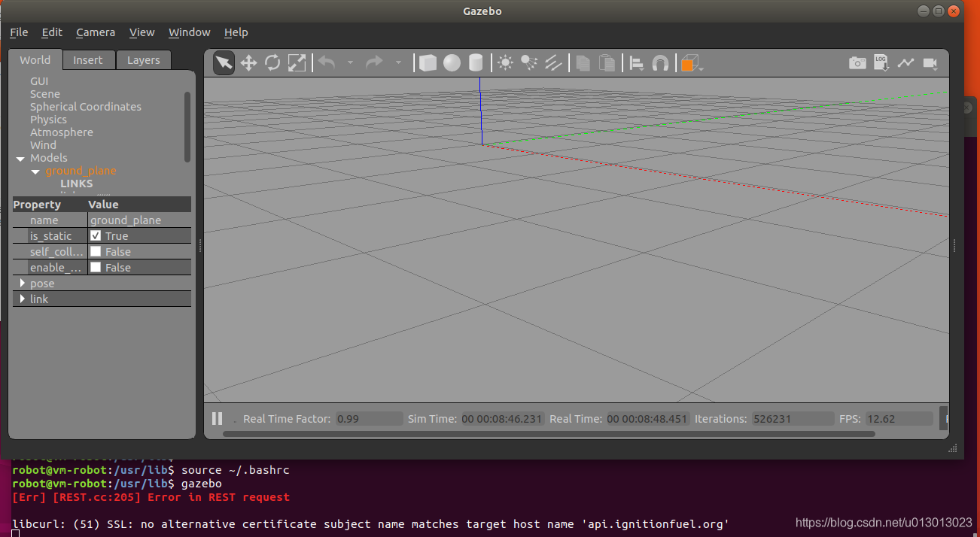Click the bottom status horizontal scrollbar
Screen dimensions: 980x537
[x=549, y=434]
